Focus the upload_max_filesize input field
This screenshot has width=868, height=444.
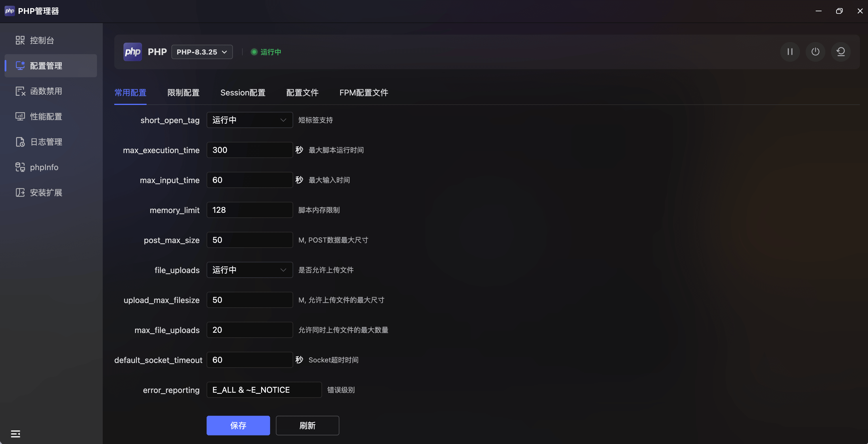tap(250, 300)
